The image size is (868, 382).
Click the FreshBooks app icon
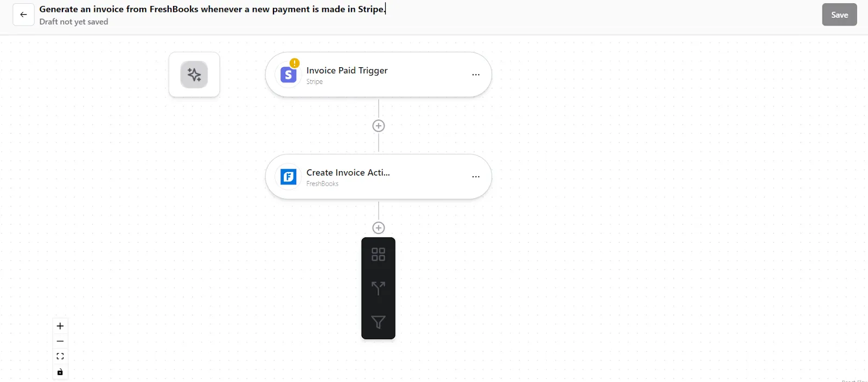pos(289,177)
